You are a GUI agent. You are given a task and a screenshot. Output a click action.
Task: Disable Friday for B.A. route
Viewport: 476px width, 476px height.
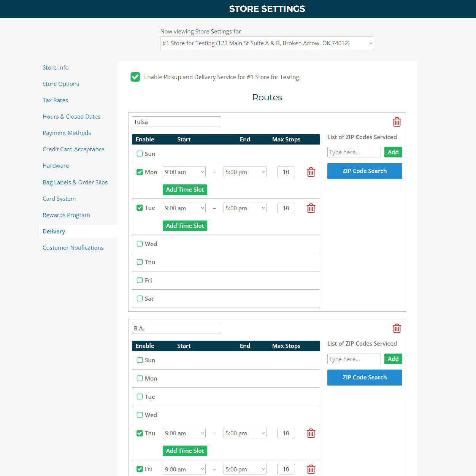(x=140, y=469)
